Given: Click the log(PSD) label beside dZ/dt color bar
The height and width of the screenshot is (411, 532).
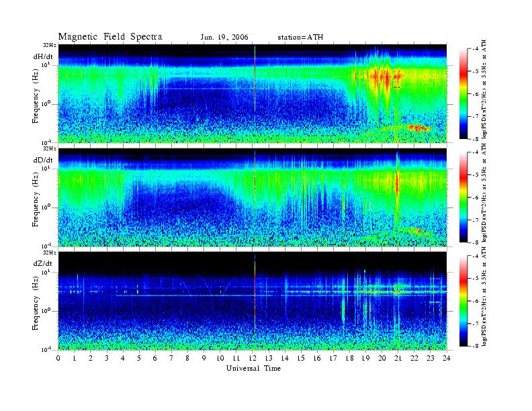Looking at the screenshot, I should 484,297.
